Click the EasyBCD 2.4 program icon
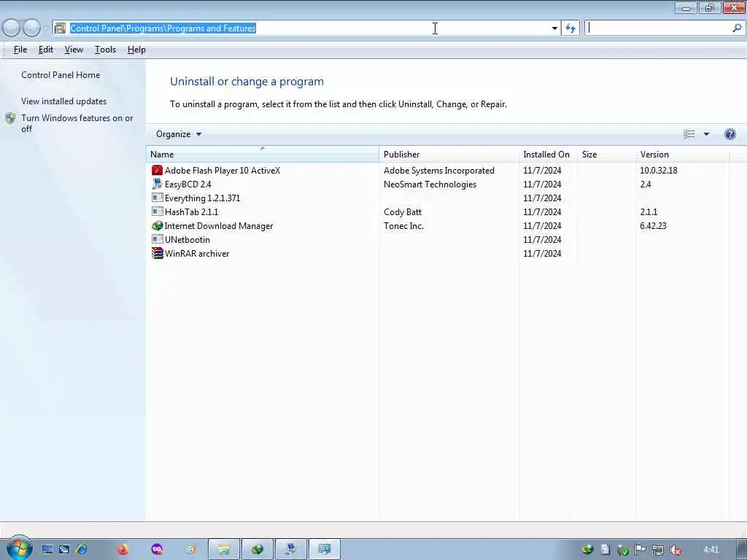Image resolution: width=747 pixels, height=560 pixels. (x=158, y=184)
